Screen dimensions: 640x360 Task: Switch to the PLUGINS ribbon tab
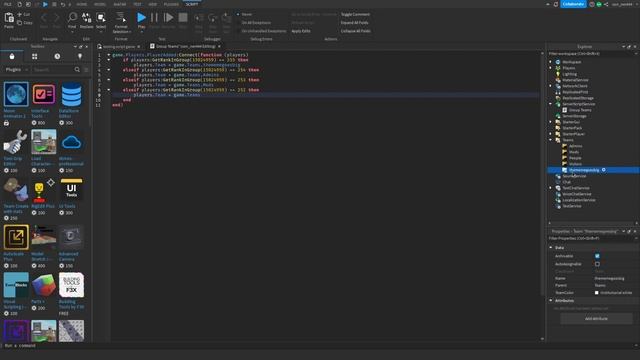[x=171, y=4]
